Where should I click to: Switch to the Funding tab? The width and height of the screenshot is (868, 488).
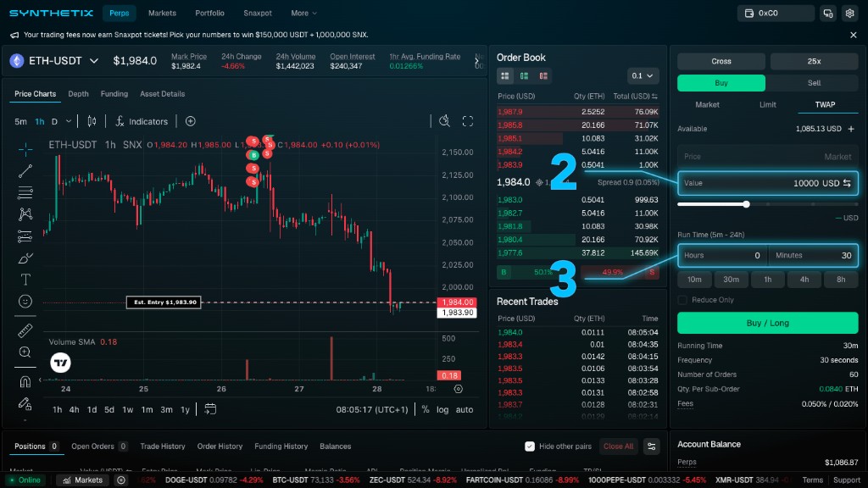pos(114,94)
